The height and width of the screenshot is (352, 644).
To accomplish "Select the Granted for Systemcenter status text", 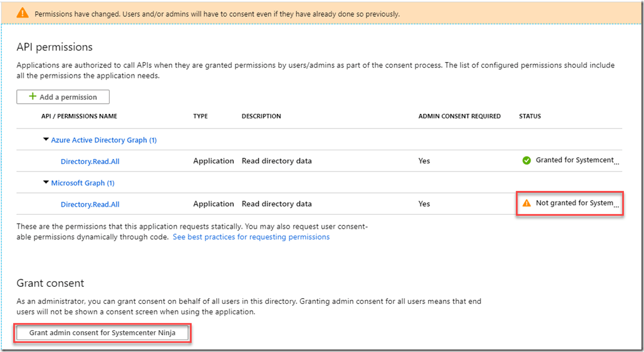I will point(574,160).
